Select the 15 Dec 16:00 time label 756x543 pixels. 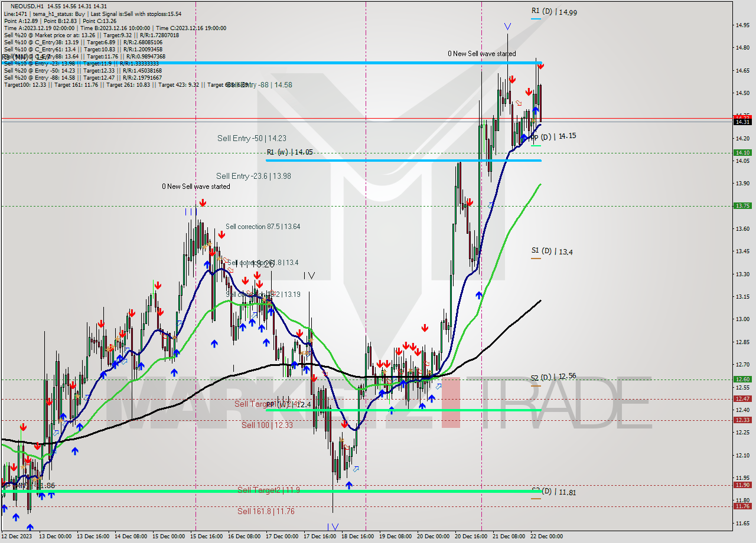206,537
